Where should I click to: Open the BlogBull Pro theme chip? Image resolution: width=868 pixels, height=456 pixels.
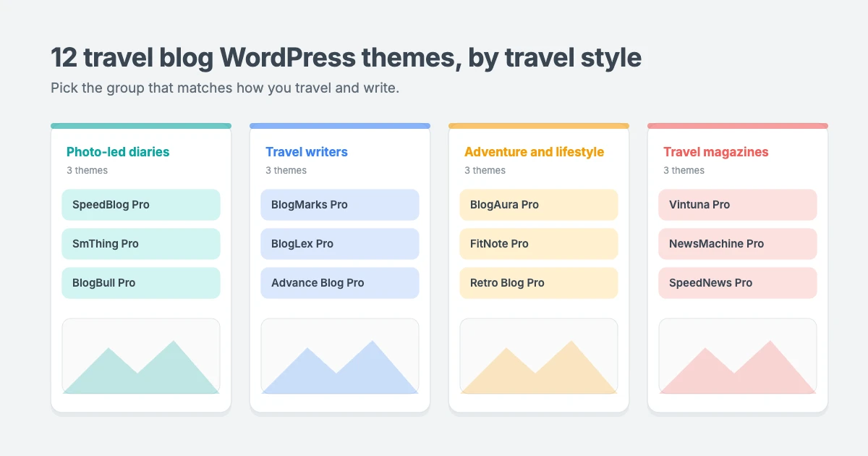141,283
